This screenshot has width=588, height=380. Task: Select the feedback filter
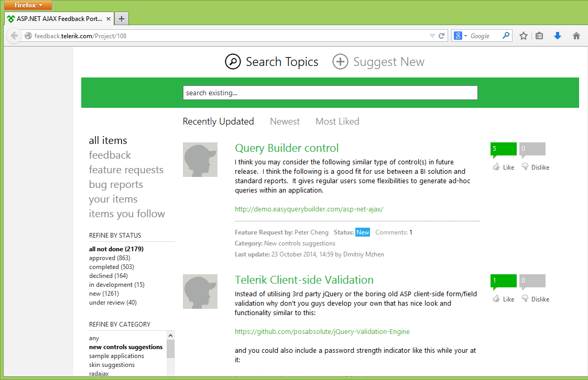(x=110, y=155)
